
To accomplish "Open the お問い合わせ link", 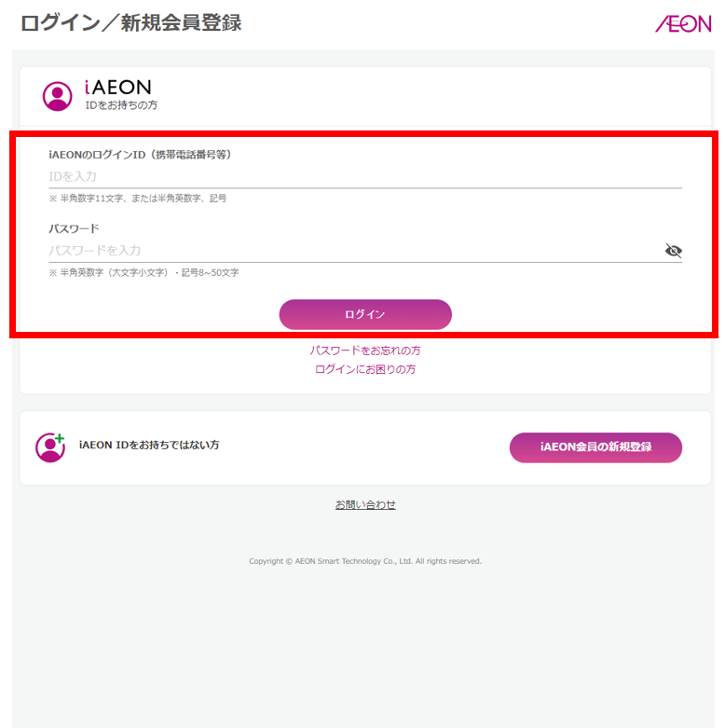I will coord(365,504).
